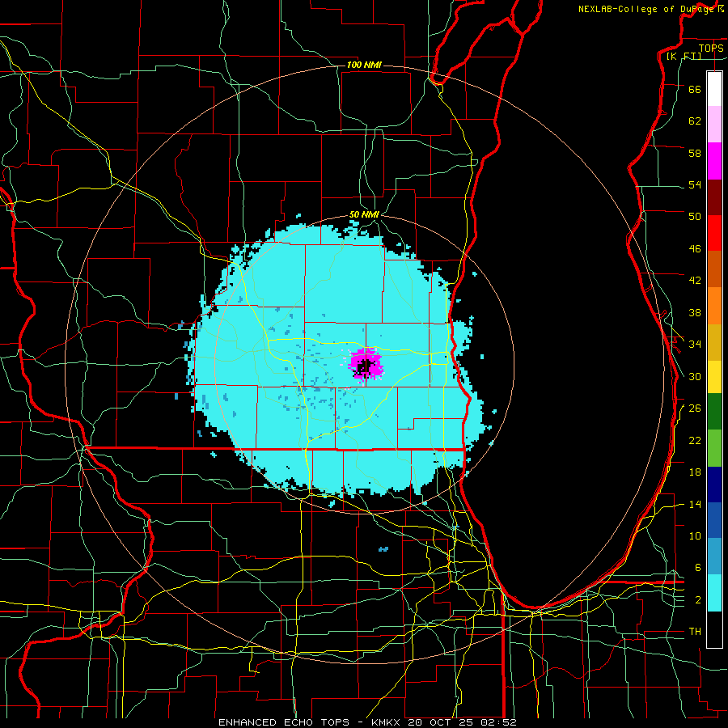Click the white swatch in the tops legend
The height and width of the screenshot is (728, 728).
[x=714, y=89]
